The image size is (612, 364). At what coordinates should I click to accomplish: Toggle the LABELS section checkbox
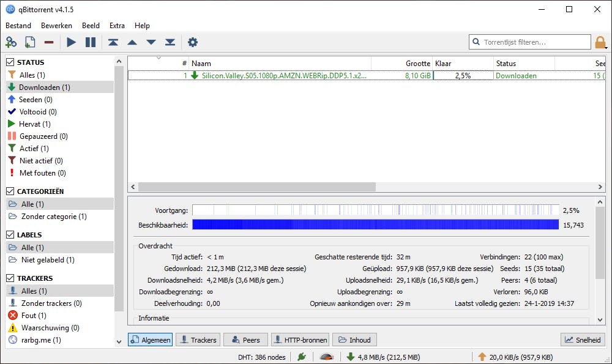10,234
